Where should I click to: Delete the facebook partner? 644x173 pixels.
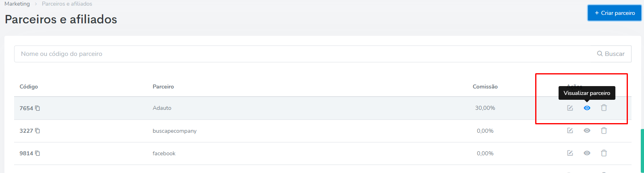[x=604, y=153]
